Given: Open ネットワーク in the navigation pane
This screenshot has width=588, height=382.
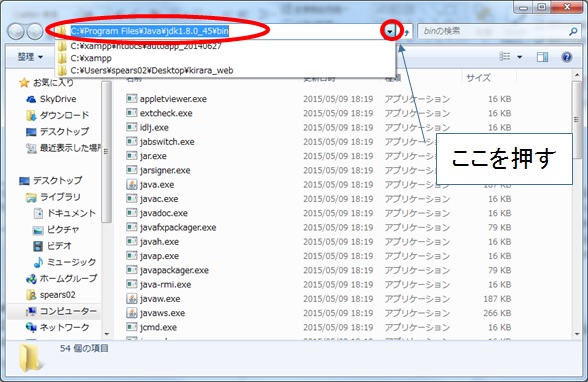Looking at the screenshot, I should pos(58,327).
